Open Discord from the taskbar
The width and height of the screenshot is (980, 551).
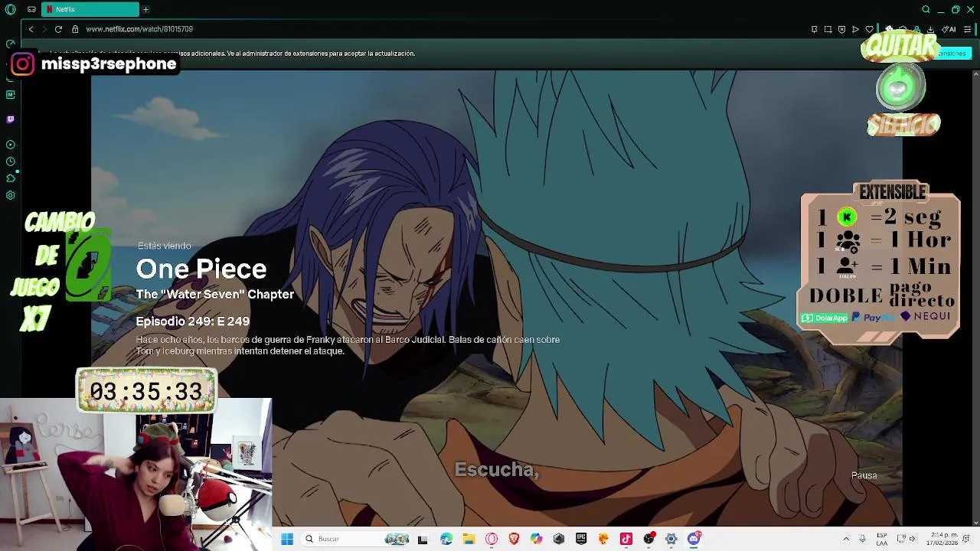[694, 539]
